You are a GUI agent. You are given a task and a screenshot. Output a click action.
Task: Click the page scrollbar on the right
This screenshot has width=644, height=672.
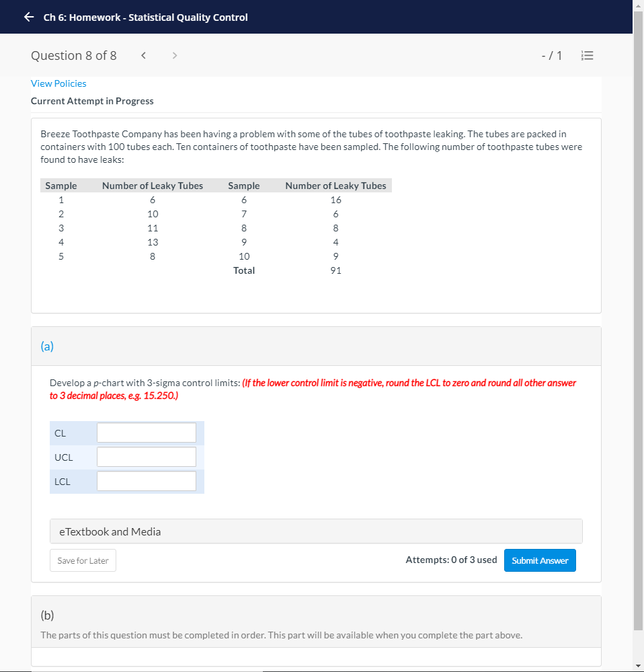[x=639, y=336]
